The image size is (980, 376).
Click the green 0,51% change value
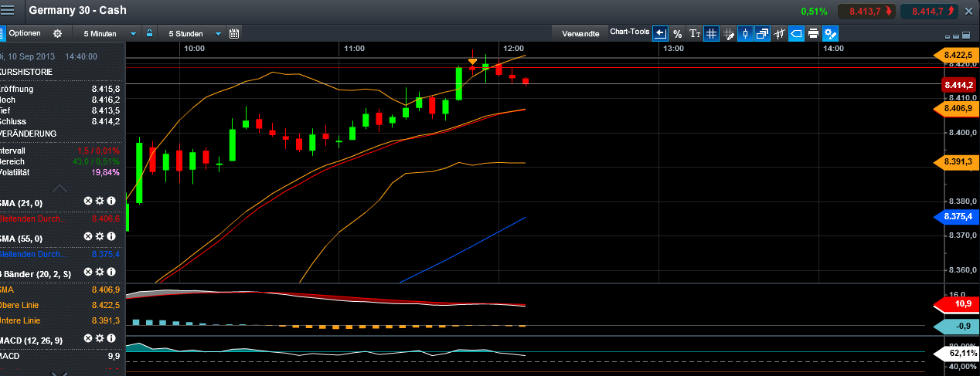click(814, 12)
